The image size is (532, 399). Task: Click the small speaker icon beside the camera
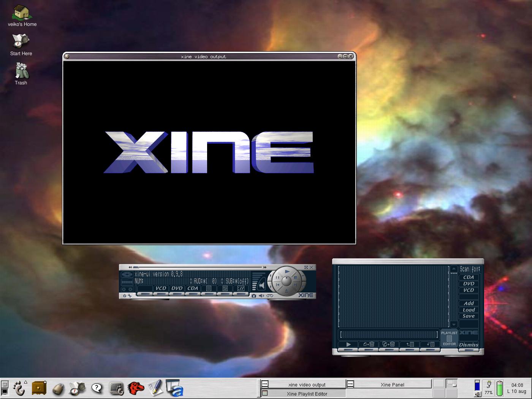[261, 296]
